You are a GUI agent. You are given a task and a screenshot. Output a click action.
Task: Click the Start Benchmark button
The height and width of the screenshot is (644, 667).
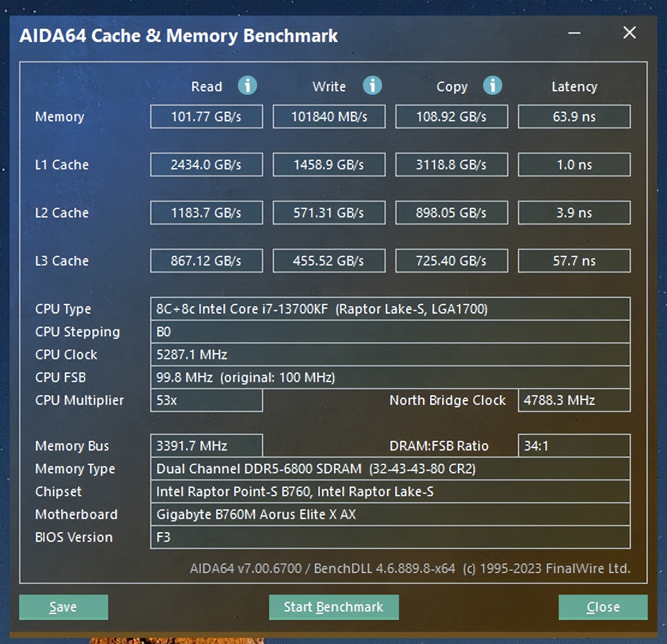(x=334, y=607)
